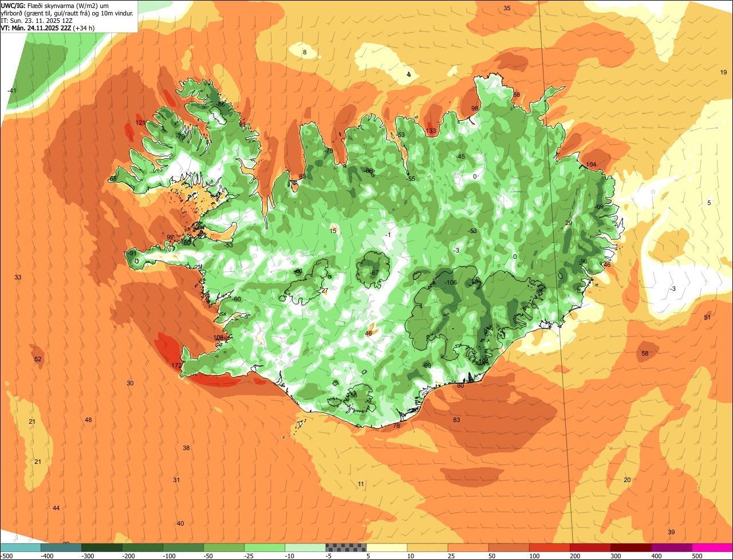Click the '8' value on the map

tap(305, 52)
